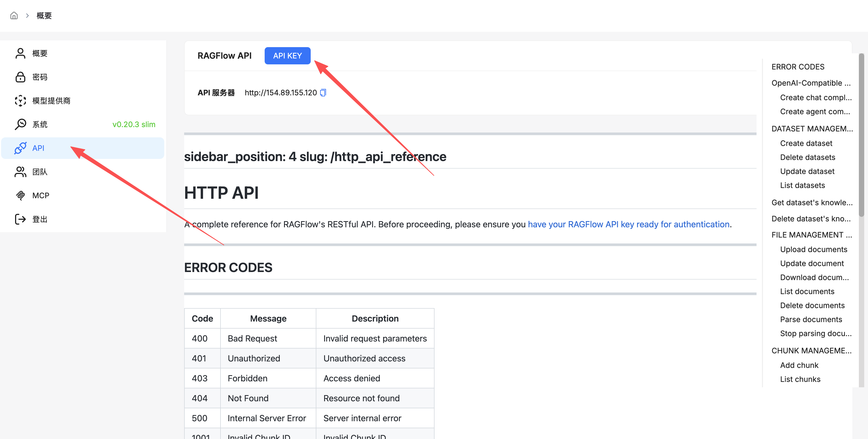Click the MCP sidebar icon

20,195
